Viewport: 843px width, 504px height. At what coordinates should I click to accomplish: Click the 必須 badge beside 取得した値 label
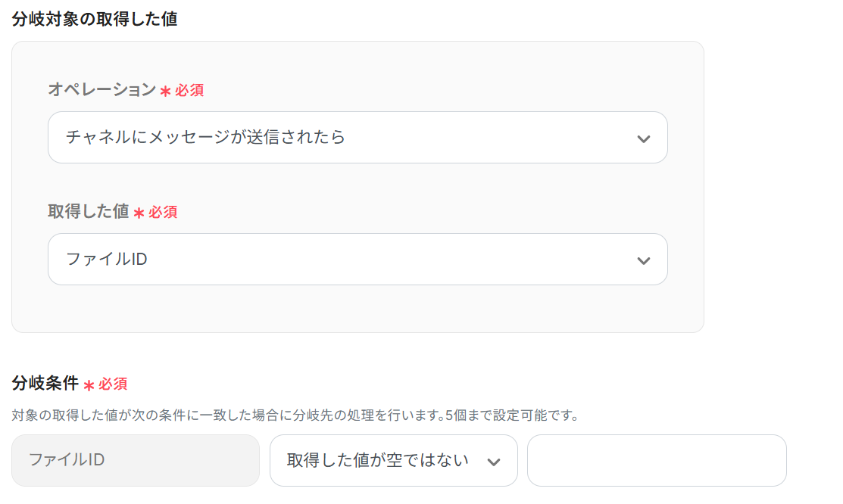click(163, 213)
